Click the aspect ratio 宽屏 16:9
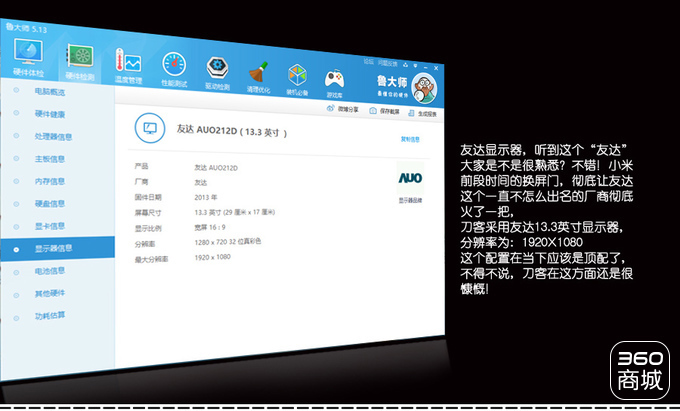This screenshot has height=411, width=680. pos(210,227)
